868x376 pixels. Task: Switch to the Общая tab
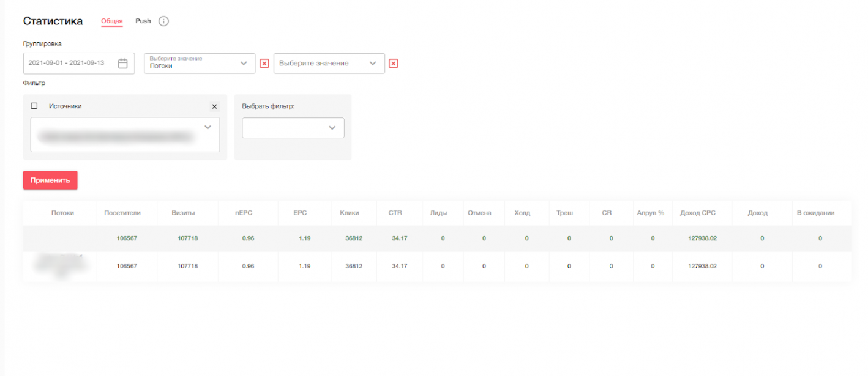click(112, 21)
